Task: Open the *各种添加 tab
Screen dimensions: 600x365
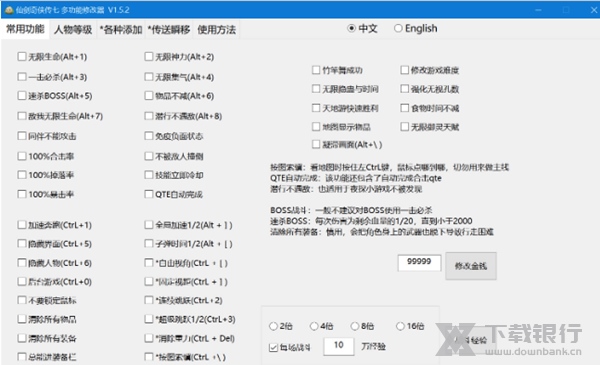Action: 121,29
